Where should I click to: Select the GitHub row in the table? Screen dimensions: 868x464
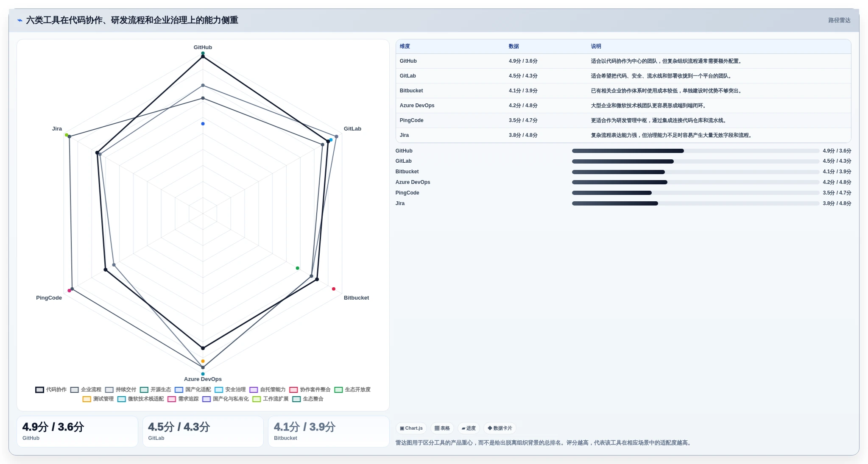pos(623,61)
